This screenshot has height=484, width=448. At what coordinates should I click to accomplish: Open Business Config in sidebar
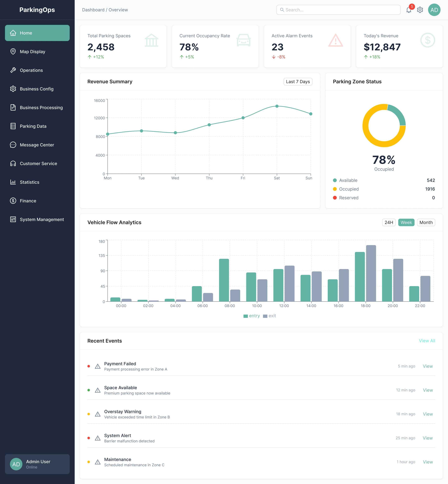37,89
